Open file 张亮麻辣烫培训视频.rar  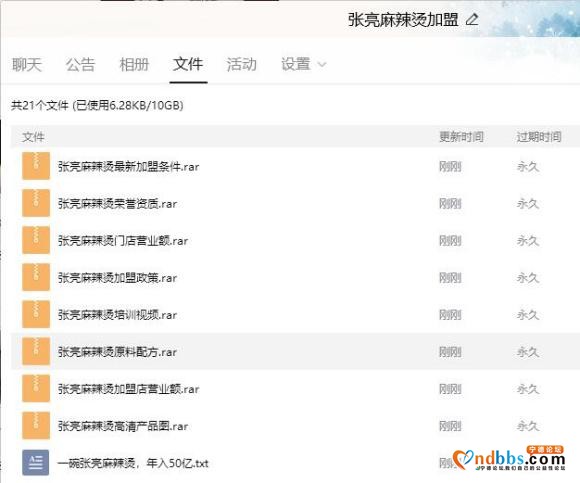117,315
